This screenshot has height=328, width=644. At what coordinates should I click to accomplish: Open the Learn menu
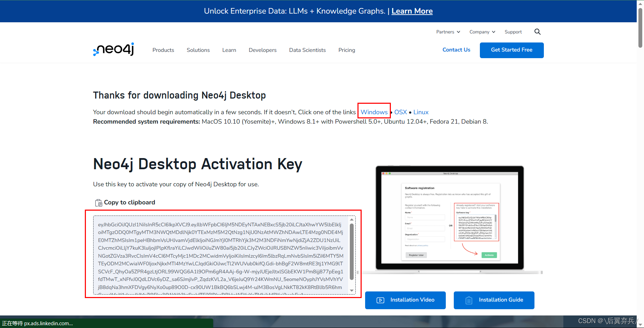(x=229, y=50)
